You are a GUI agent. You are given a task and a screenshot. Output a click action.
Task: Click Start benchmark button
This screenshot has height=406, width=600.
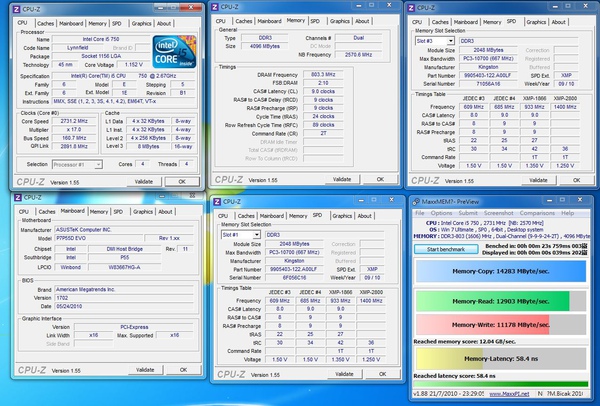pyautogui.click(x=446, y=249)
